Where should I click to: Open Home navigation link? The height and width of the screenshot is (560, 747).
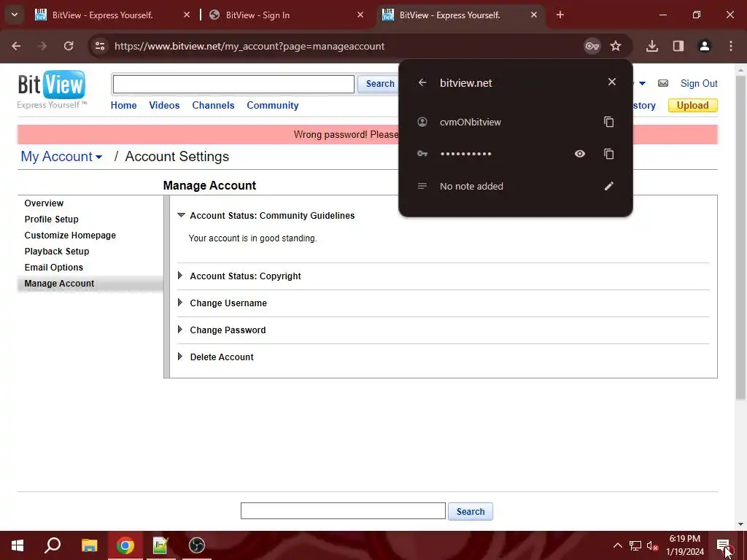123,105
